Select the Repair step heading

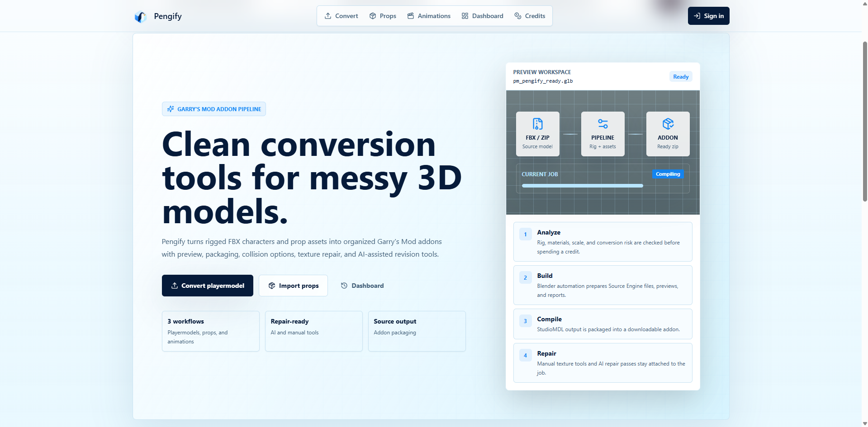click(546, 353)
